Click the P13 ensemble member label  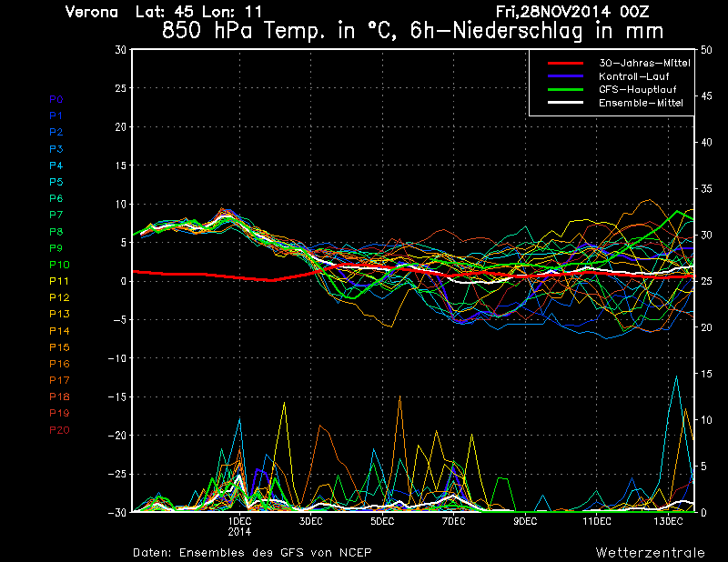point(59,314)
